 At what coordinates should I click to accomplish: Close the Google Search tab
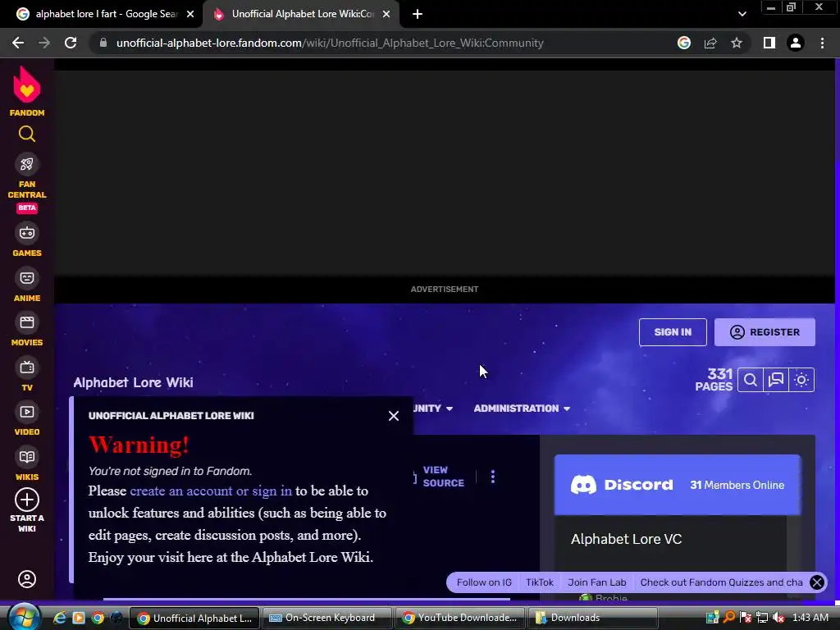point(190,15)
